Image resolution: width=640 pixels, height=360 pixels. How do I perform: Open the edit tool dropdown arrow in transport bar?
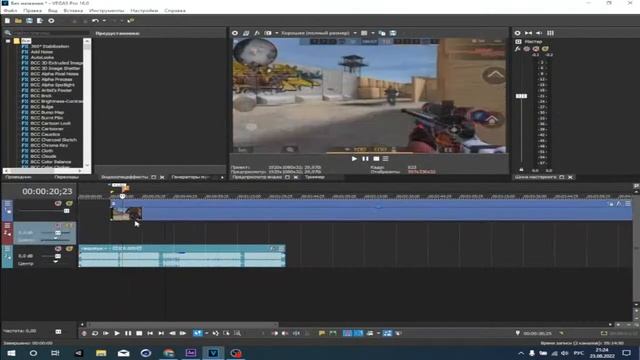coord(207,333)
